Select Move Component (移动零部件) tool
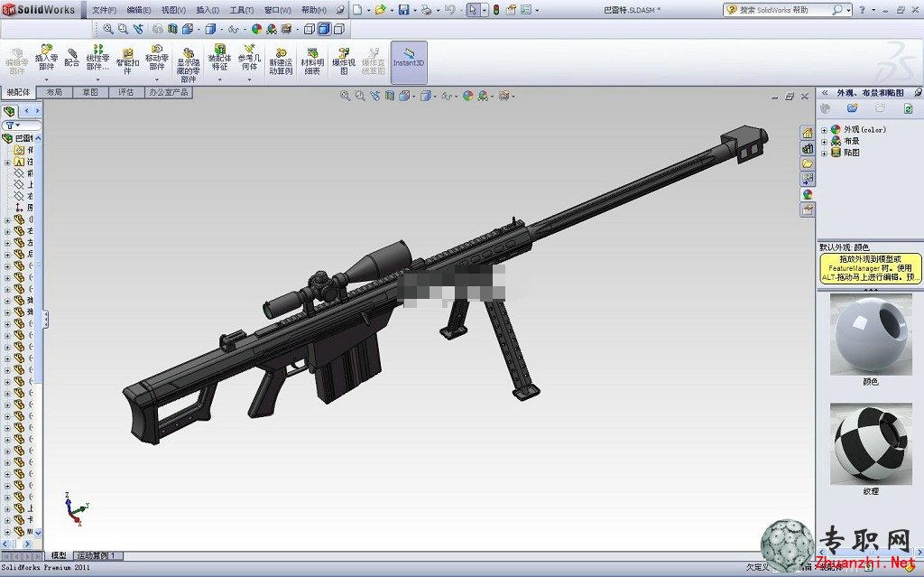 [157, 58]
